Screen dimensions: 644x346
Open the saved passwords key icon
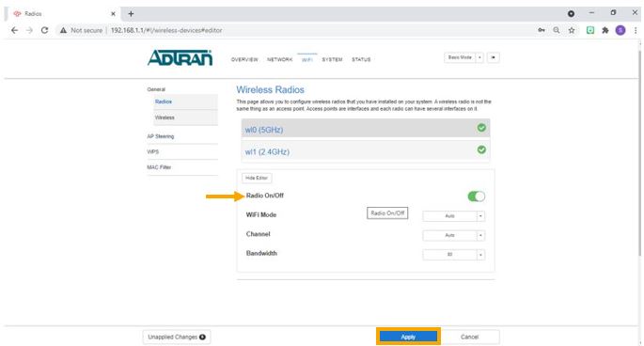click(x=542, y=30)
